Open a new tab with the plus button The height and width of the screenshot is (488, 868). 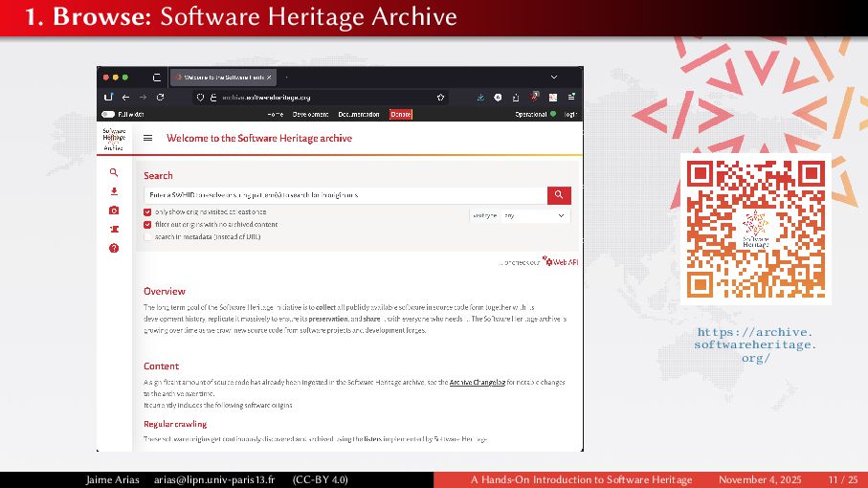(x=286, y=78)
